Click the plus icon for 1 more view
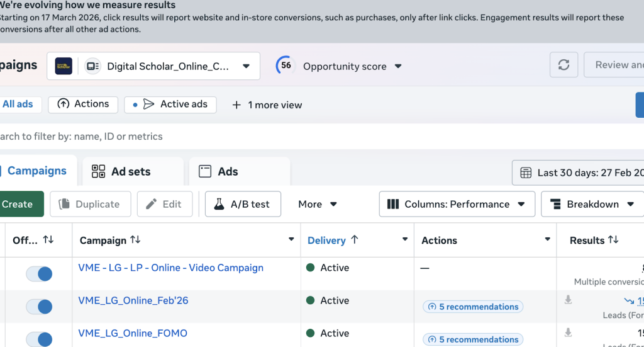Viewport: 644px width, 347px height. tap(236, 105)
